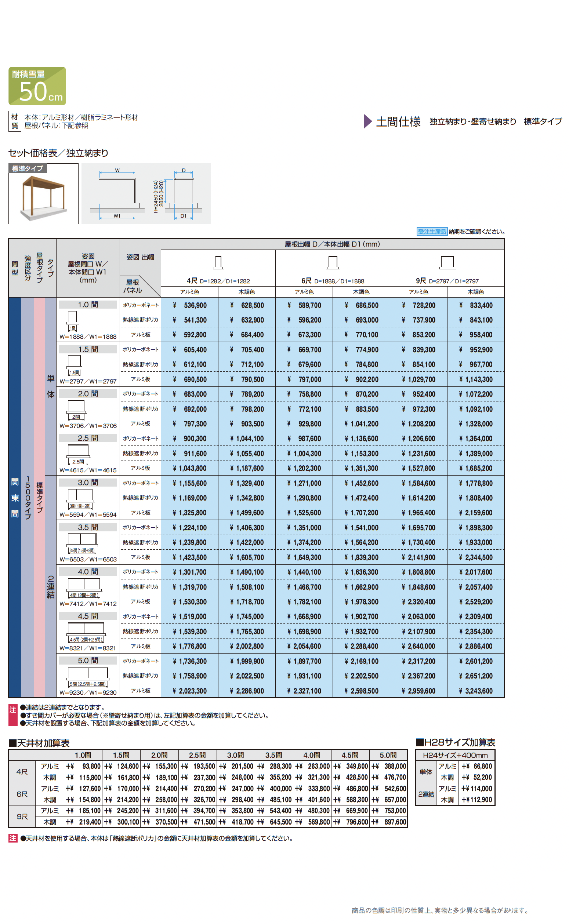
Task: Click the purple triangle beside 土間仕様
Action: pos(368,121)
